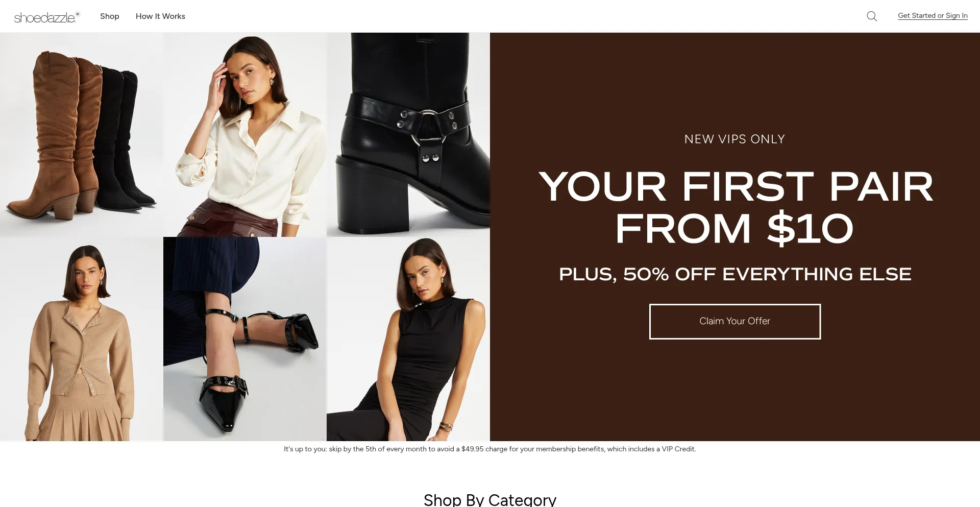Select the model in black sleeveless dress
Image resolution: width=980 pixels, height=507 pixels.
point(408,339)
